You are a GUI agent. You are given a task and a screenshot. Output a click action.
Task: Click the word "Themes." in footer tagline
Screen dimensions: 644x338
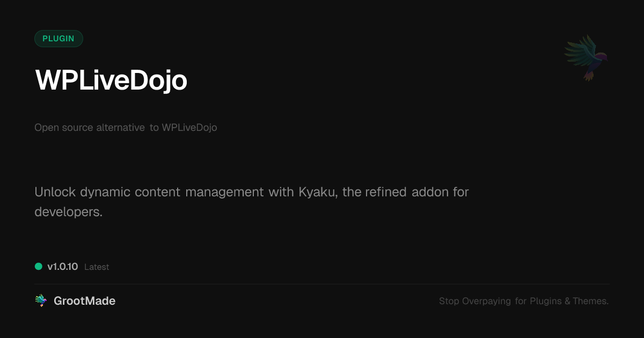coord(591,301)
